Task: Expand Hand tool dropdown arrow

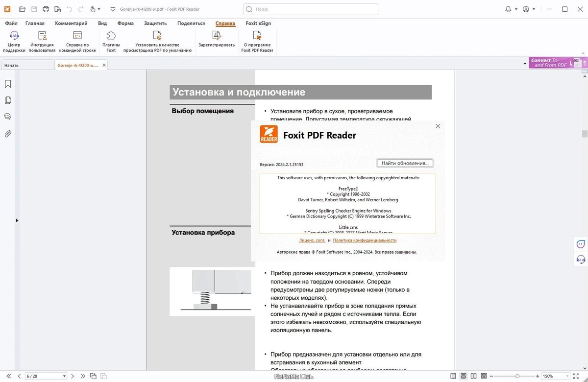Action: 99,9
